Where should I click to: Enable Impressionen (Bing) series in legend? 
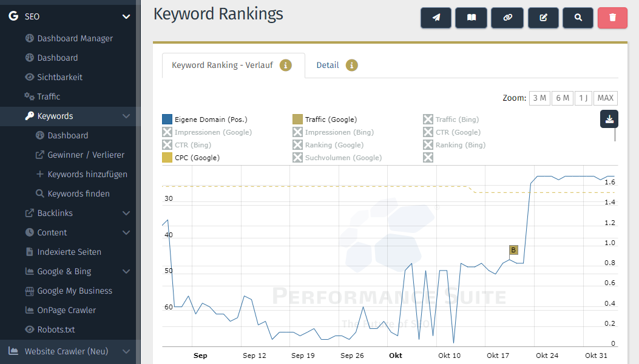[297, 132]
